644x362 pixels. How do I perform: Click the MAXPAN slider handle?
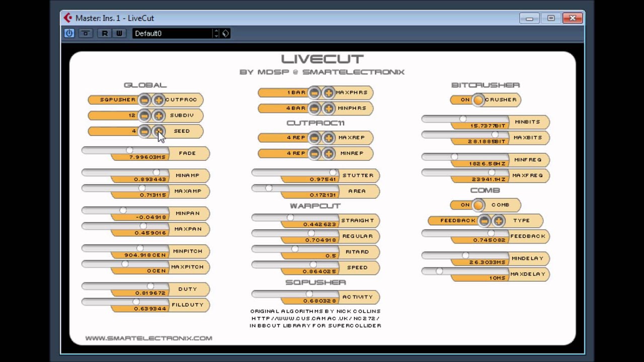click(x=143, y=226)
